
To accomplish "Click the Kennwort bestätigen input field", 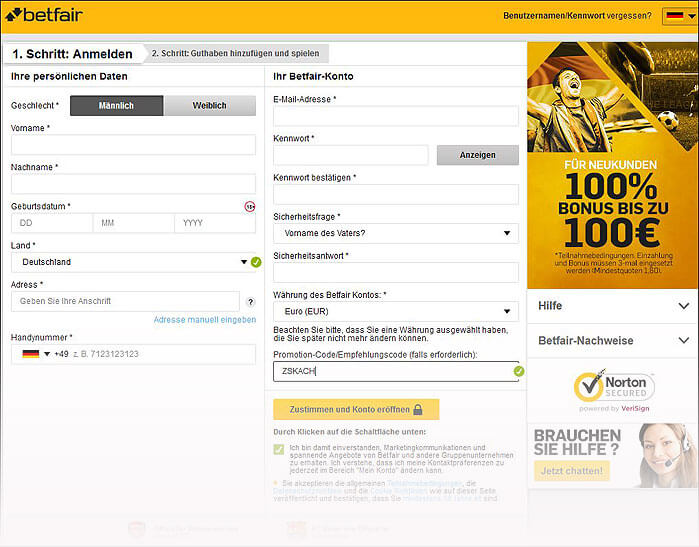I will (x=396, y=194).
